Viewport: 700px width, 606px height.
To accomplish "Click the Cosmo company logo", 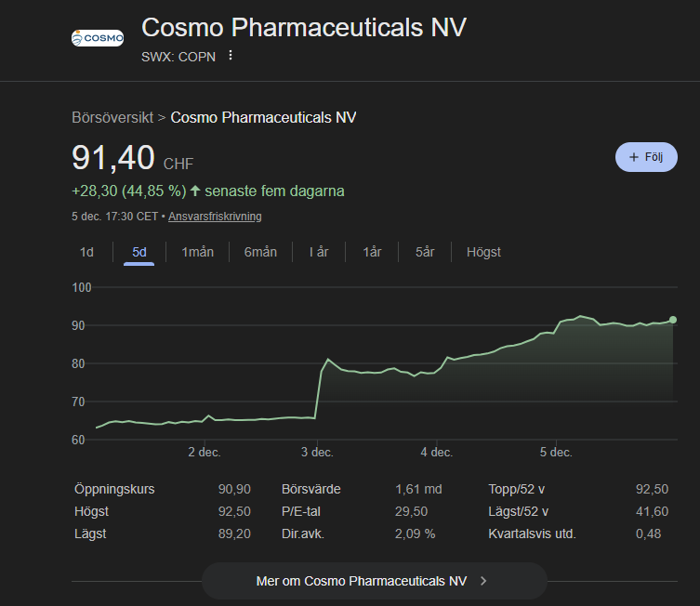I will pos(98,38).
